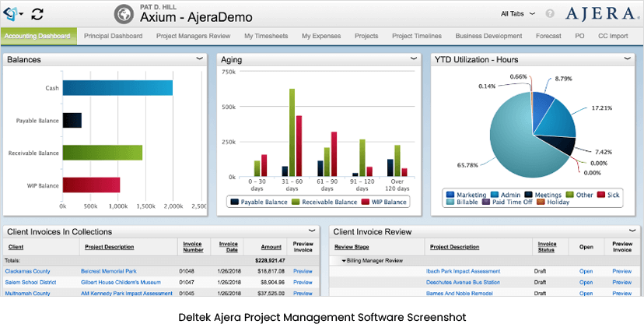The height and width of the screenshot is (324, 644).
Task: Click Open for Deschutes Avenue Bus Station
Action: [586, 283]
